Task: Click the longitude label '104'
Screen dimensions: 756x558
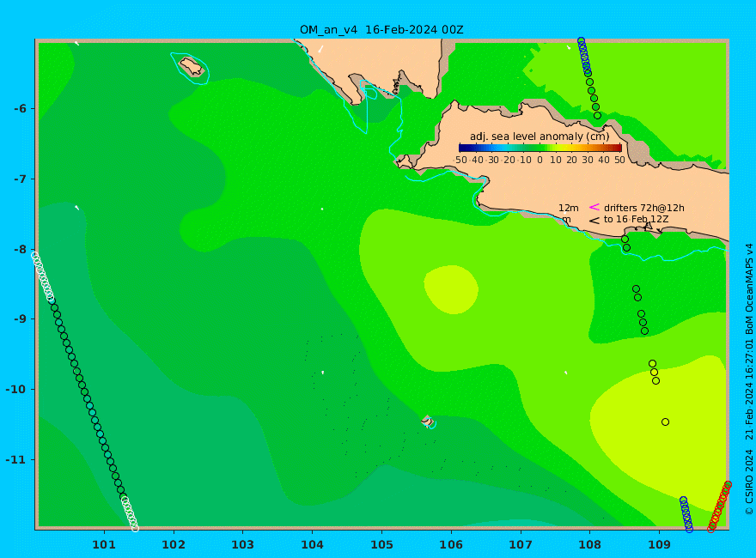Action: click(312, 545)
